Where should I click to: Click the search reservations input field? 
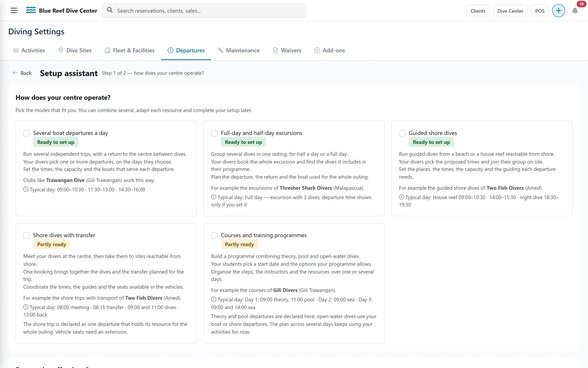(x=204, y=10)
